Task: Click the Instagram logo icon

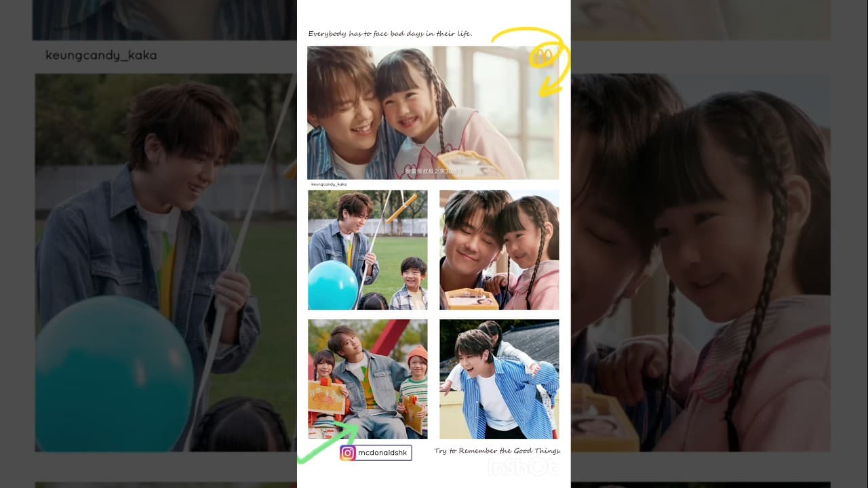Action: (348, 453)
